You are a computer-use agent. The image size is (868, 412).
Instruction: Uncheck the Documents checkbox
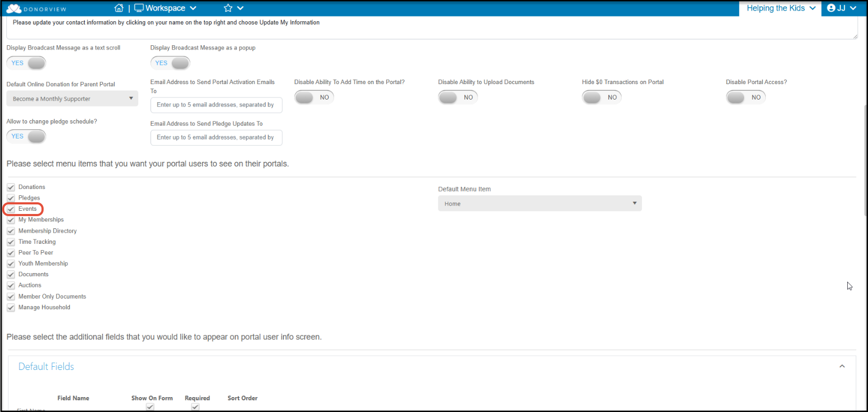coord(11,275)
